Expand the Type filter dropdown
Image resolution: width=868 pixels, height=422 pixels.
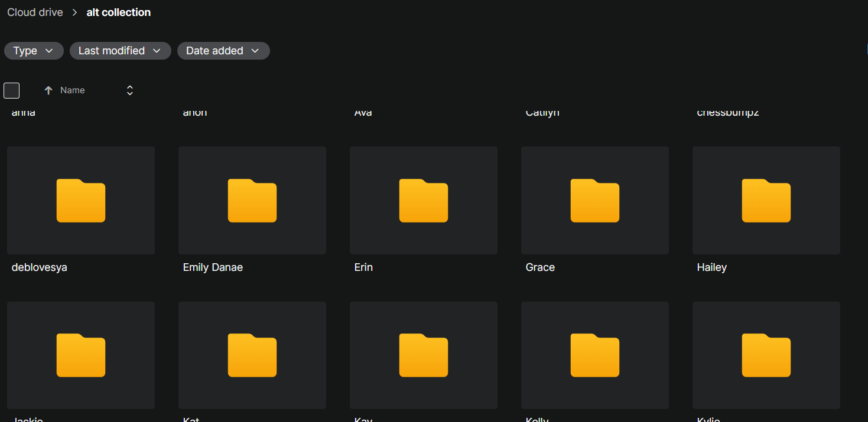34,51
